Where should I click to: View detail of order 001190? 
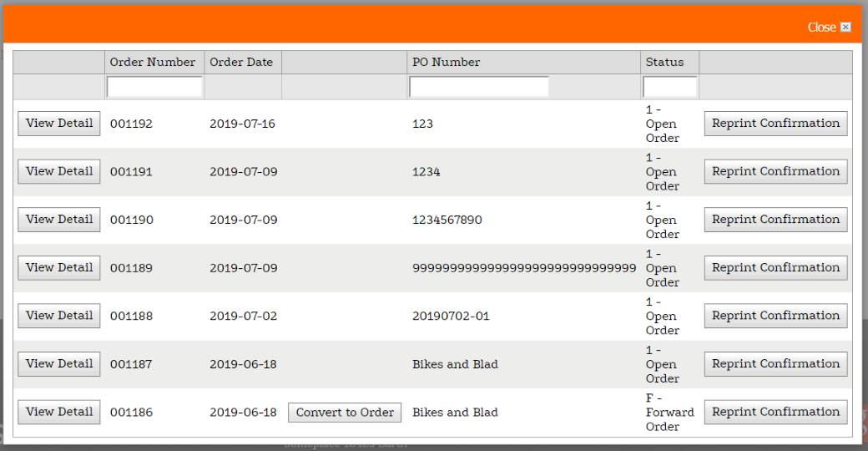59,220
